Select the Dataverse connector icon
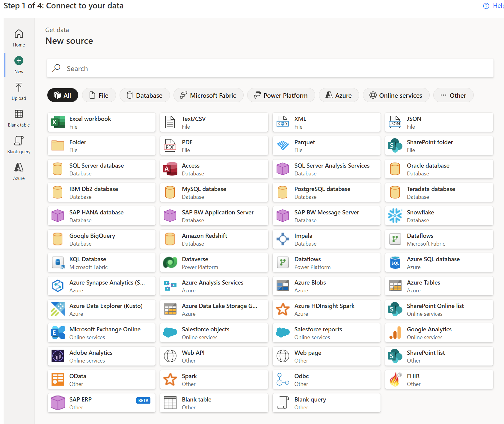This screenshot has width=504, height=424. point(170,263)
